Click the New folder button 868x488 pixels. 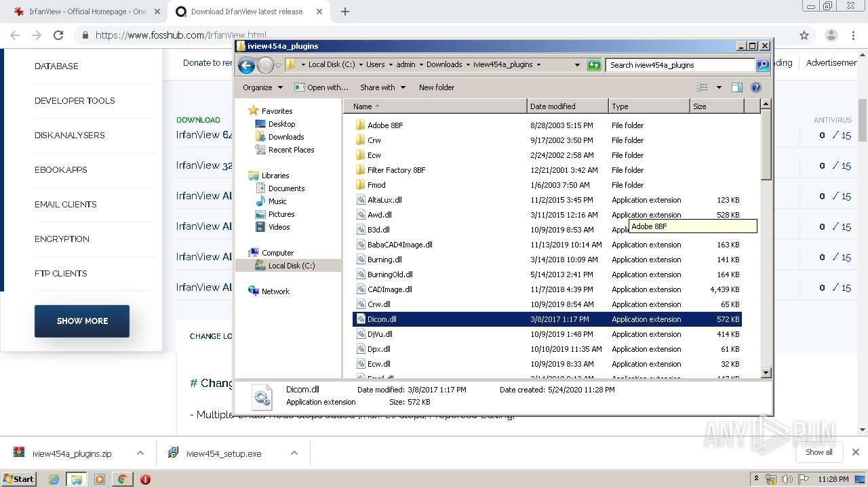(437, 87)
